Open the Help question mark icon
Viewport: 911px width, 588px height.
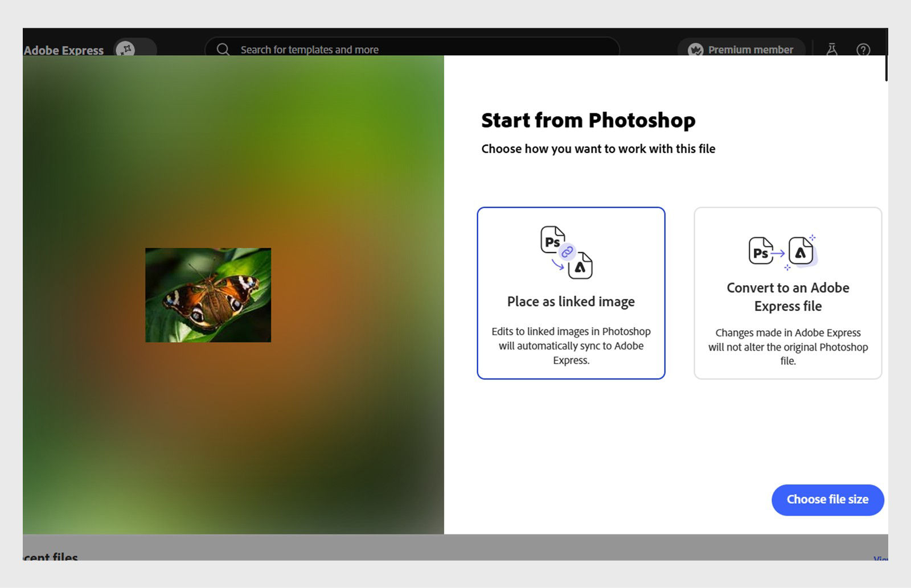pyautogui.click(x=862, y=50)
